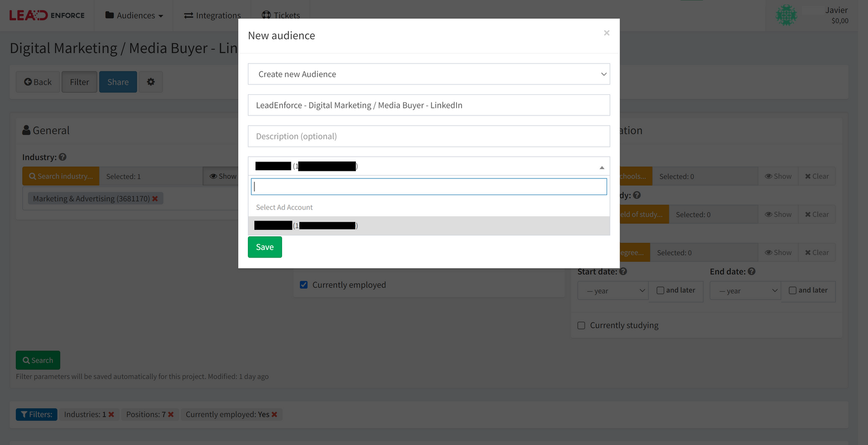Remove the Industries filter
Screen dimensions: 868x445
click(111, 415)
